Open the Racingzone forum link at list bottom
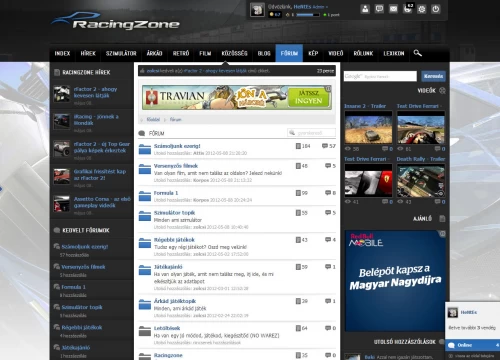Viewport: 500px width, 360px height. point(168,355)
